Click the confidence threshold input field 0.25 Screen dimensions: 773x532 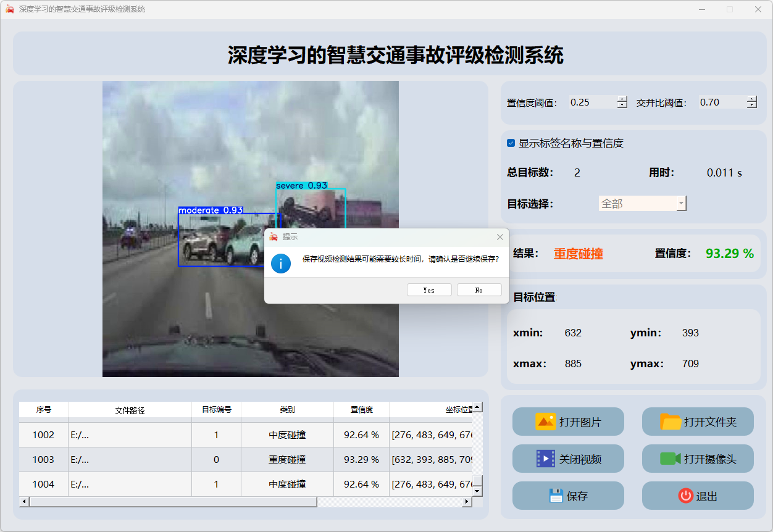click(x=591, y=102)
